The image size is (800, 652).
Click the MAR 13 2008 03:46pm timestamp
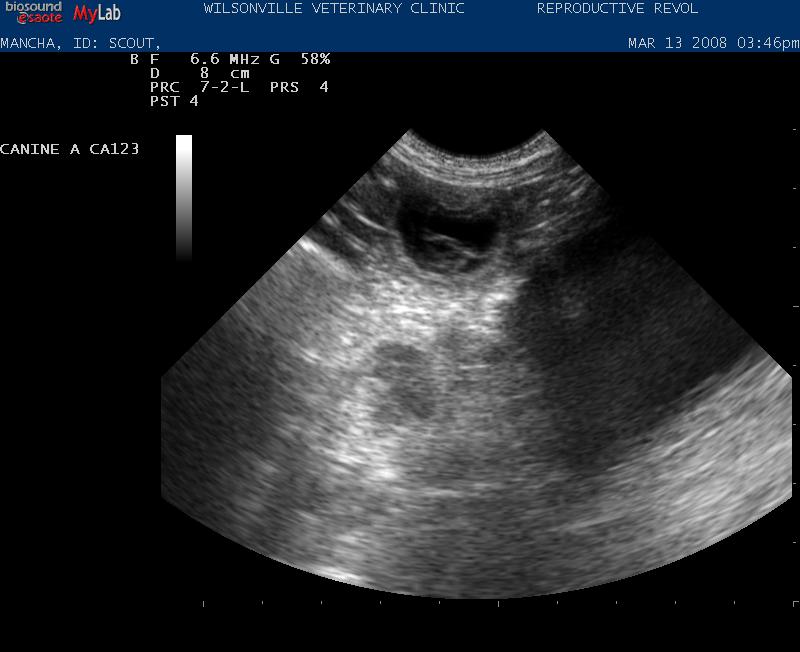[x=713, y=43]
